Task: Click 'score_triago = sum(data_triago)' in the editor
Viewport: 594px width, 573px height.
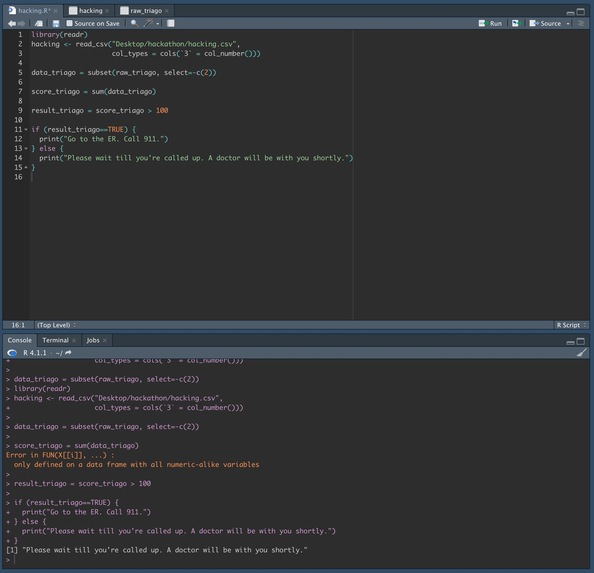Action: pyautogui.click(x=94, y=92)
